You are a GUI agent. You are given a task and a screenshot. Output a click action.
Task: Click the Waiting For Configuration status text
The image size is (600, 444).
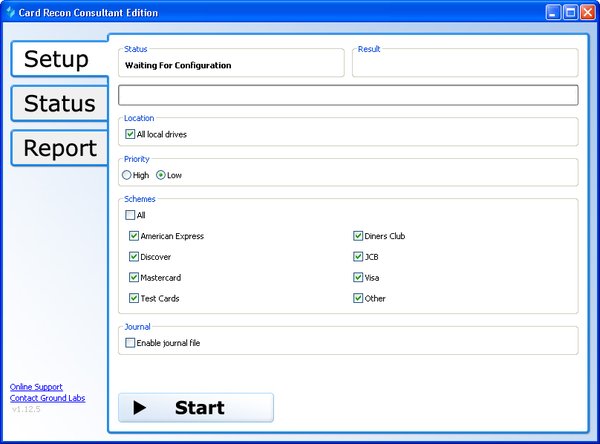click(x=178, y=65)
